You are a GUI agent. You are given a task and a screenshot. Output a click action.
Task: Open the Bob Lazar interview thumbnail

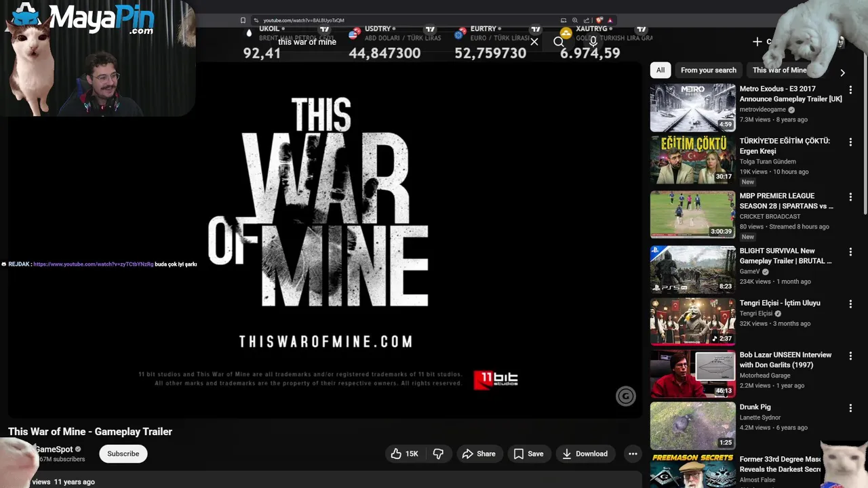pyautogui.click(x=692, y=373)
